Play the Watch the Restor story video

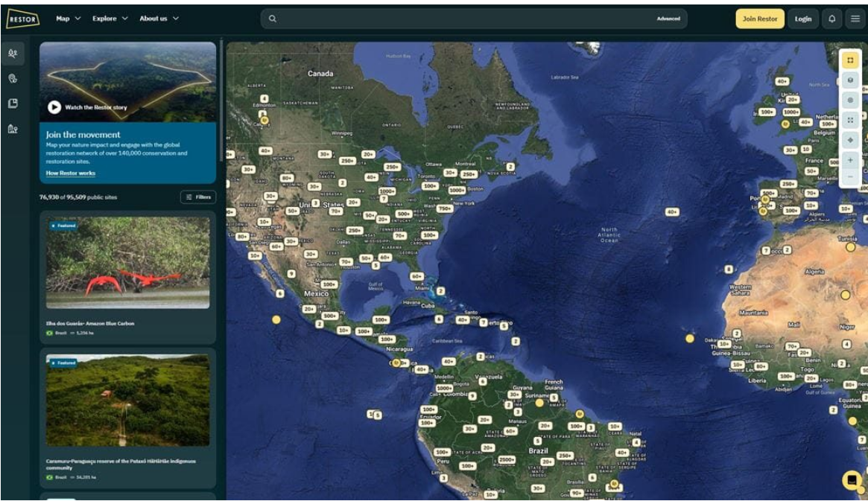(54, 107)
